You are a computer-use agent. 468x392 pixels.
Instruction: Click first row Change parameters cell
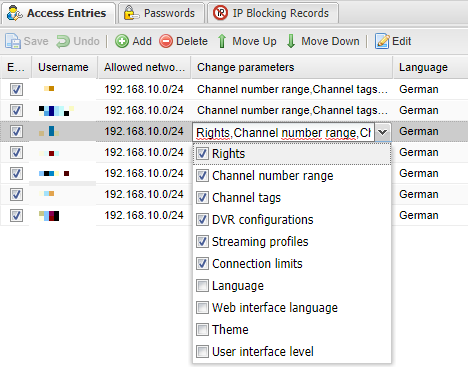pos(292,89)
